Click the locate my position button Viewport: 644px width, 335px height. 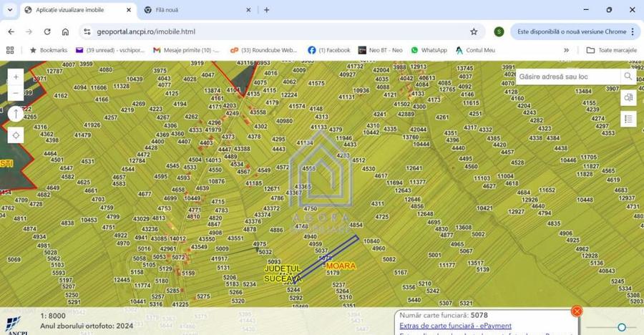coord(16,135)
